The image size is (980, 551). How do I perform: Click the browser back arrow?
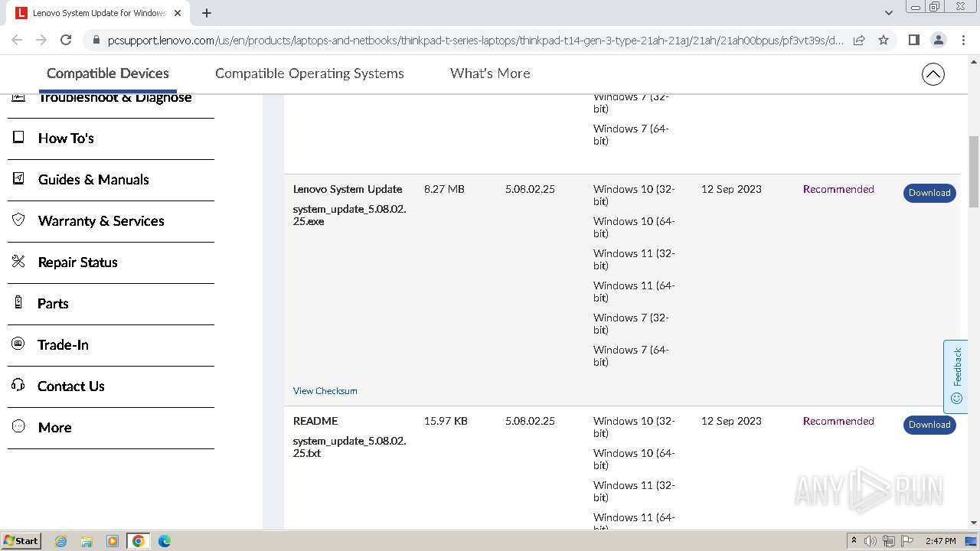click(17, 40)
